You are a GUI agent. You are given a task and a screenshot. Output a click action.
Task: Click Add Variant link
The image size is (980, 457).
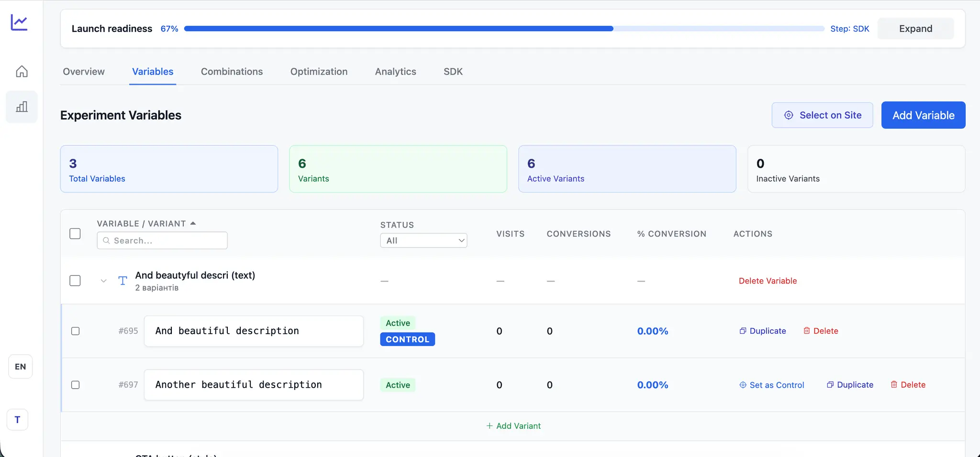[513, 426]
